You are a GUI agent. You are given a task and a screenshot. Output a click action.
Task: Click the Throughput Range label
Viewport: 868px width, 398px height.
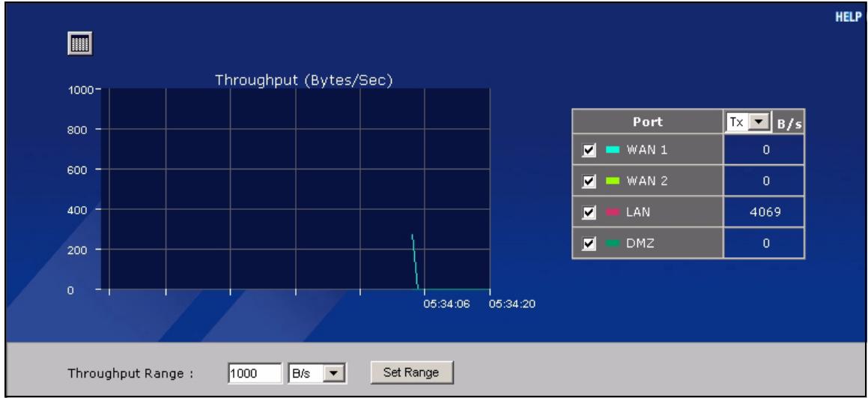pyautogui.click(x=130, y=373)
